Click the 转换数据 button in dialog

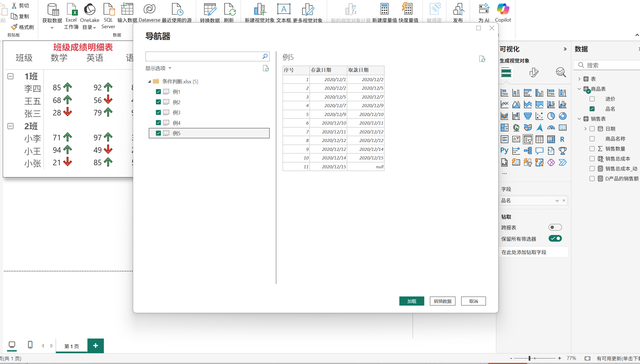tap(443, 301)
